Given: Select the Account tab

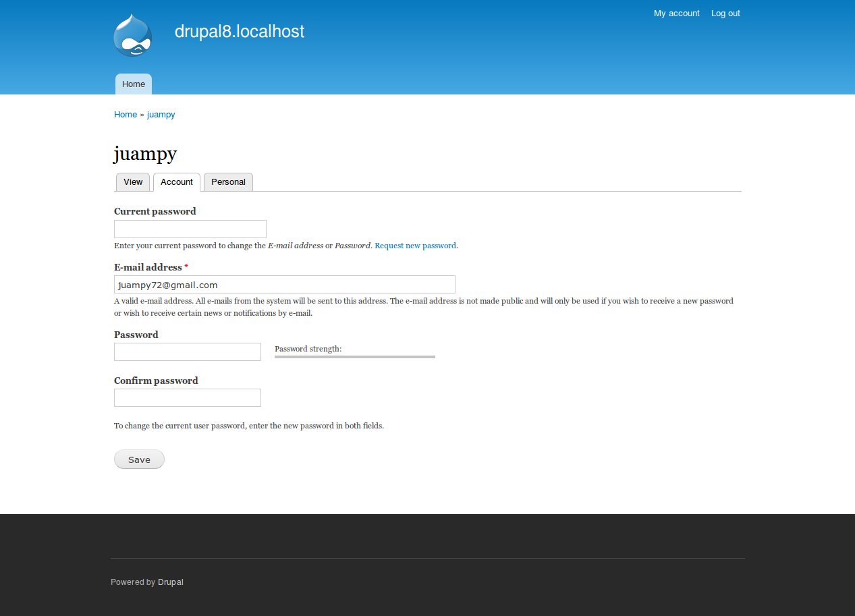Looking at the screenshot, I should pos(177,182).
